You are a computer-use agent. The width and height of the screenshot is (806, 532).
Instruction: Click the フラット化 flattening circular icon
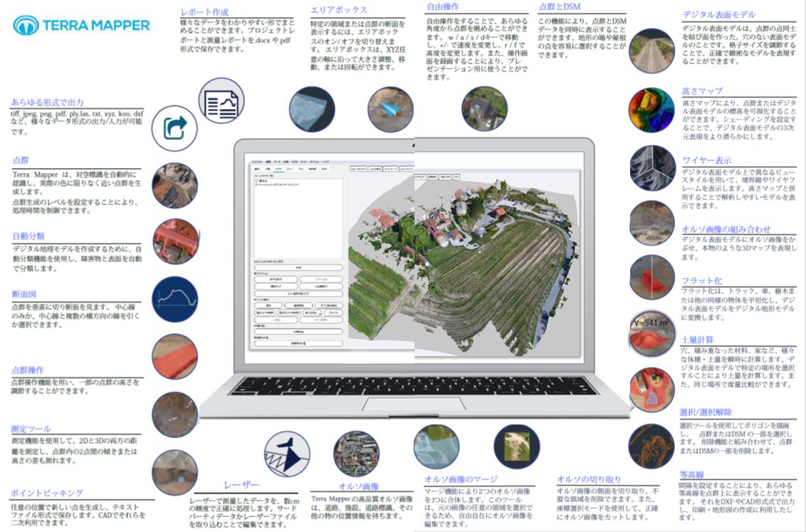click(651, 278)
